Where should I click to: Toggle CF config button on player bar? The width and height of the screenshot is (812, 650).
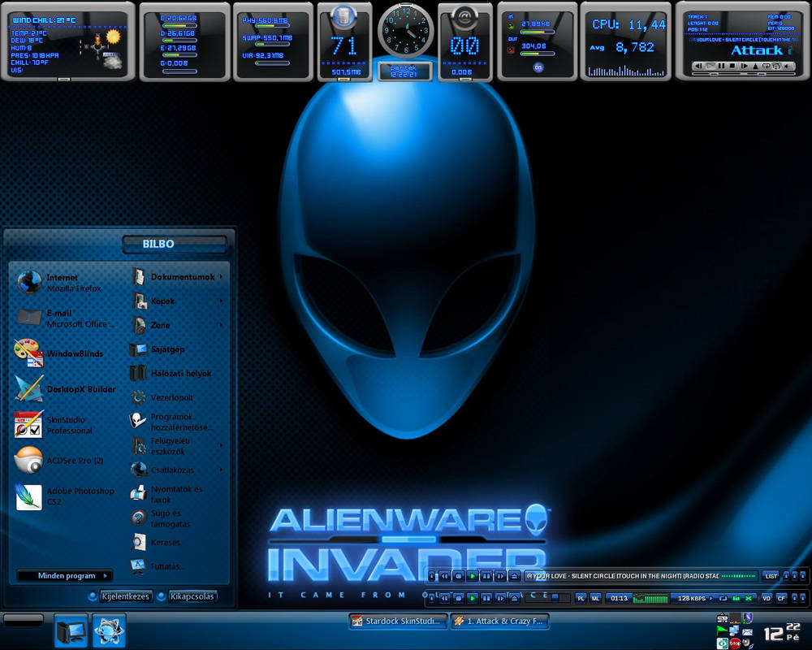click(x=781, y=598)
